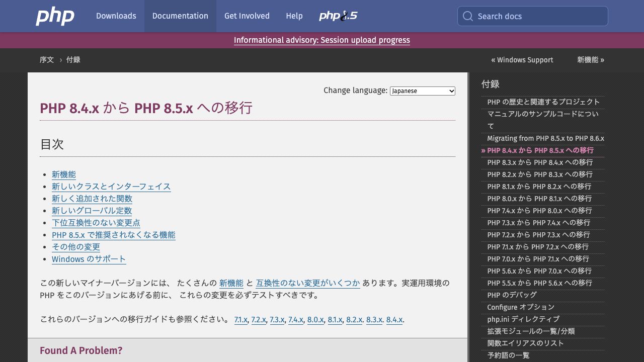Open 新しく追加された関数 link
This screenshot has width=644, height=362.
click(x=92, y=199)
